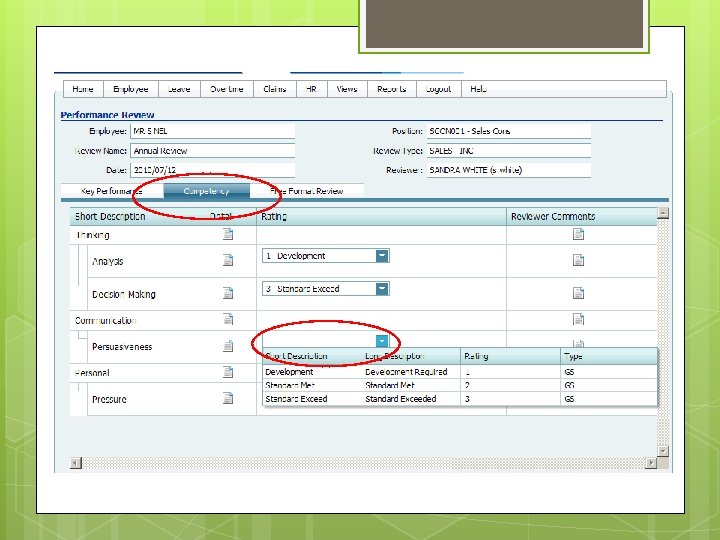The image size is (720, 540).
Task: Open the Overtime menu
Action: (x=227, y=89)
